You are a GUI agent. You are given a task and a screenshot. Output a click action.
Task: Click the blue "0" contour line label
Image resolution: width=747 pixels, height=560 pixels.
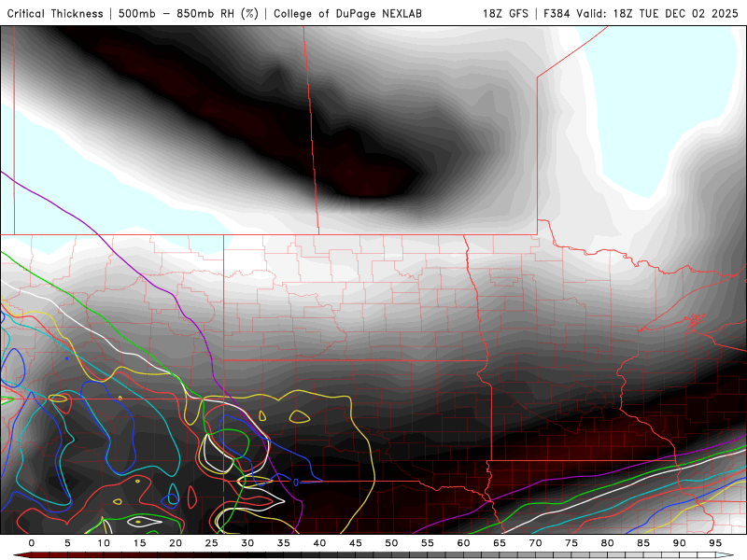pos(295,483)
